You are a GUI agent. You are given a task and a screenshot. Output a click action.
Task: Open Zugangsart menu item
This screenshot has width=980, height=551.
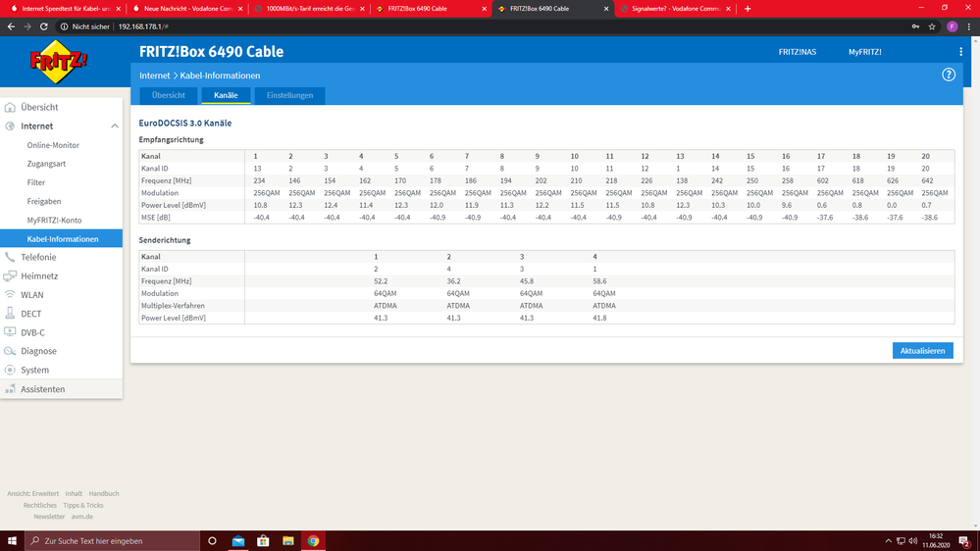[x=46, y=164]
